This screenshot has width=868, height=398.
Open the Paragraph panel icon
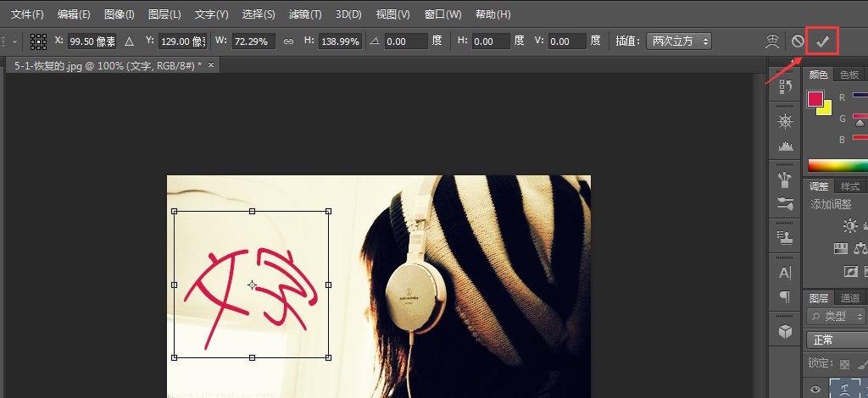tap(785, 297)
